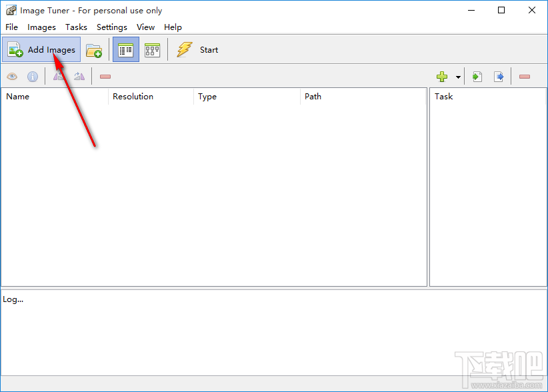Click the green plus add task icon
548x392 pixels.
coord(442,77)
